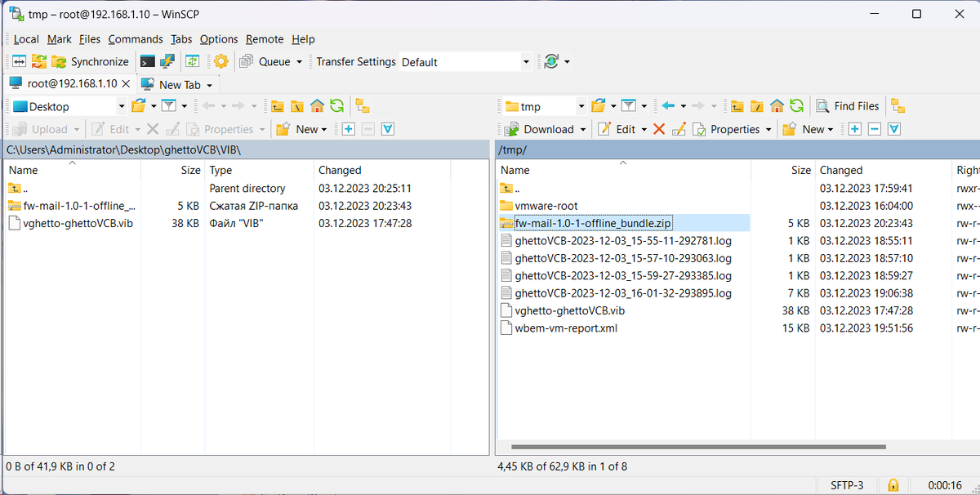Open Preferences via the gear icon

click(220, 61)
